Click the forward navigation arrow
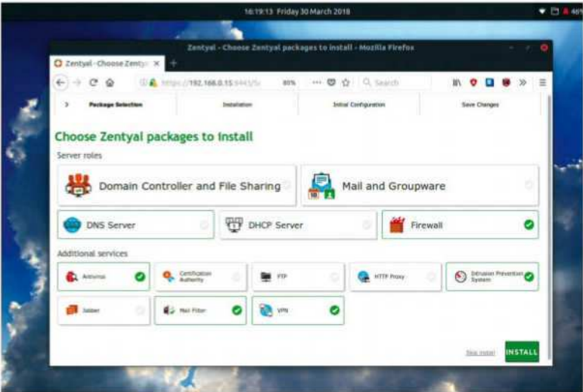 [x=77, y=82]
